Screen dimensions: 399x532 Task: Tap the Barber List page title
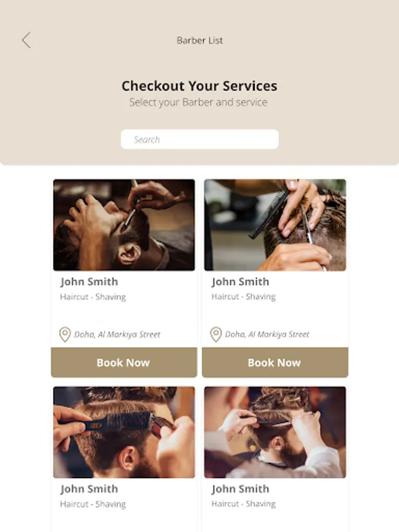click(x=200, y=40)
